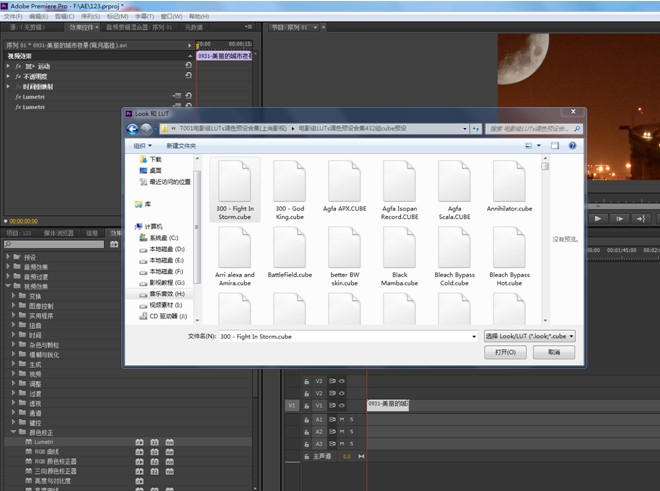Collapse the 颜色校正 folder
Image resolution: width=660 pixels, height=491 pixels.
click(13, 432)
